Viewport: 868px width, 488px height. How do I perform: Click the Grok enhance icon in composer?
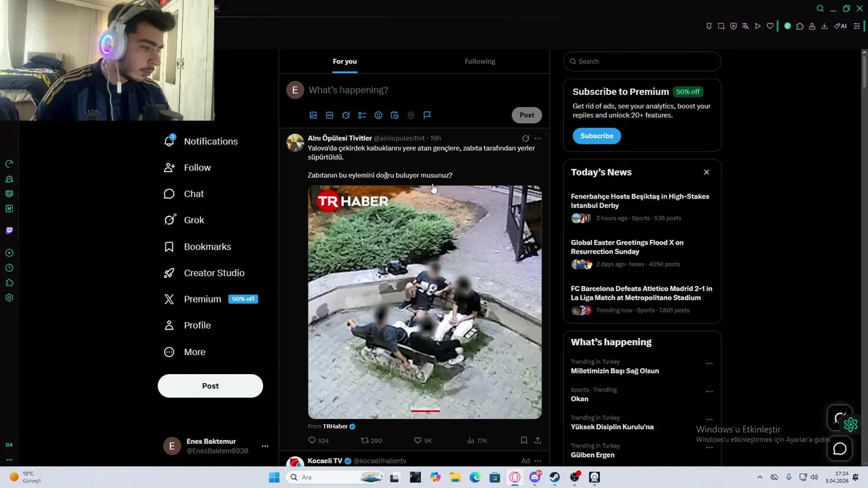(x=346, y=115)
